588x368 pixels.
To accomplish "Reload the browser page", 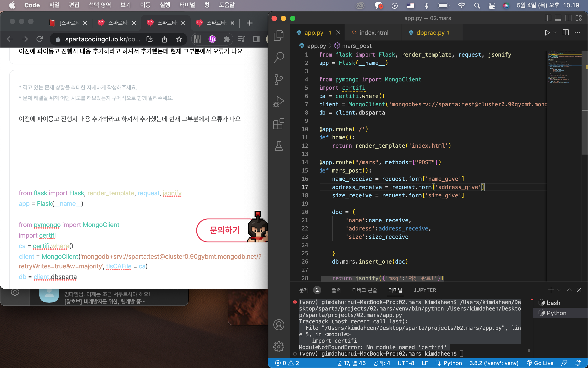I will [x=40, y=39].
